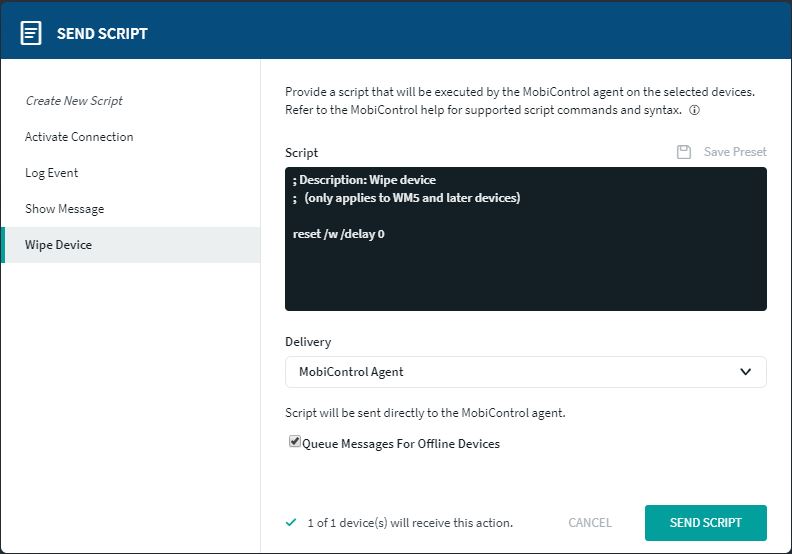The image size is (792, 554).
Task: Click the Save Preset label
Action: point(735,152)
